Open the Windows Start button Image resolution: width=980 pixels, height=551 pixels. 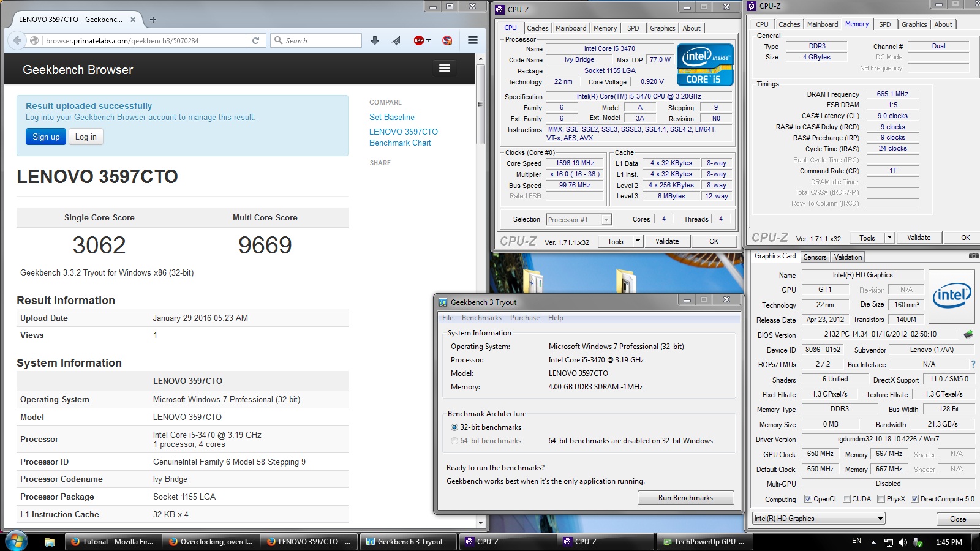tap(15, 542)
